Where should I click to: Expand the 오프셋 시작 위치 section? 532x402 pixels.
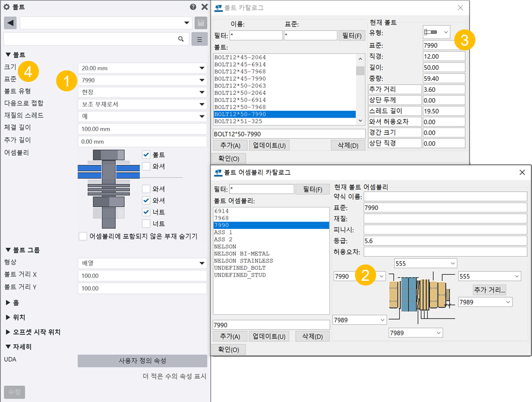pyautogui.click(x=33, y=332)
